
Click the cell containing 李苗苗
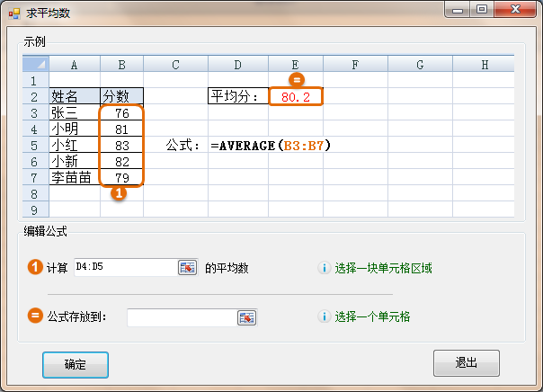coord(74,178)
